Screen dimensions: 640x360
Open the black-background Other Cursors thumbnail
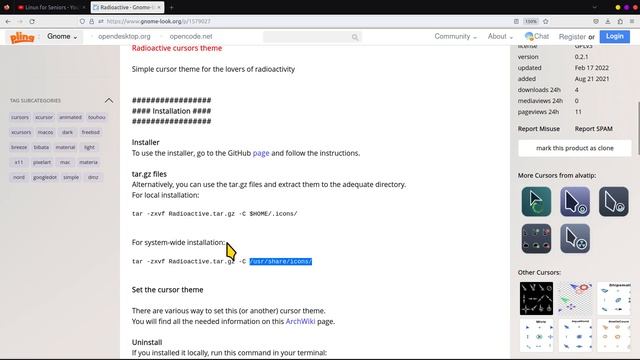pyautogui.click(x=536, y=298)
